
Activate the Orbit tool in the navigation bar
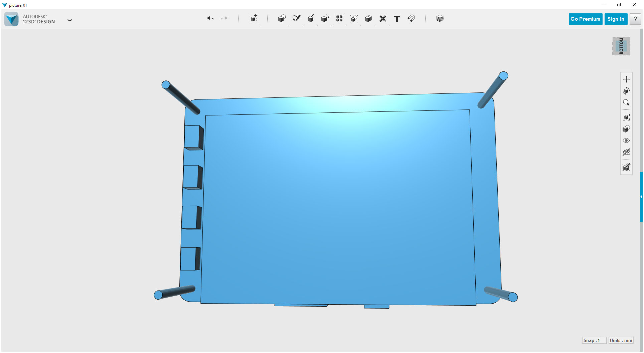click(x=627, y=90)
